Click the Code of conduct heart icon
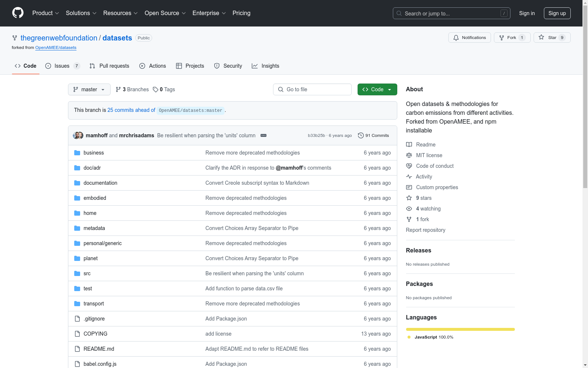Screen dimensions: 588x368 (x=409, y=166)
